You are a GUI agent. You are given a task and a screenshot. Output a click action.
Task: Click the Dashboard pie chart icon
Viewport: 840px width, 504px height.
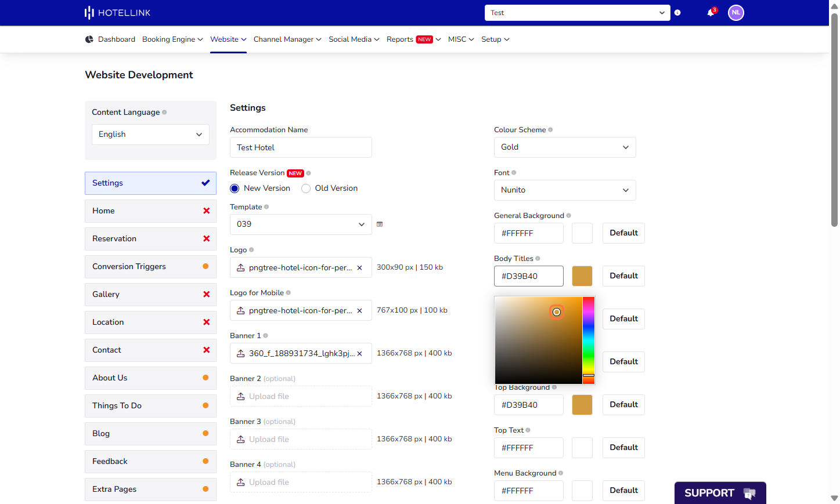point(89,39)
